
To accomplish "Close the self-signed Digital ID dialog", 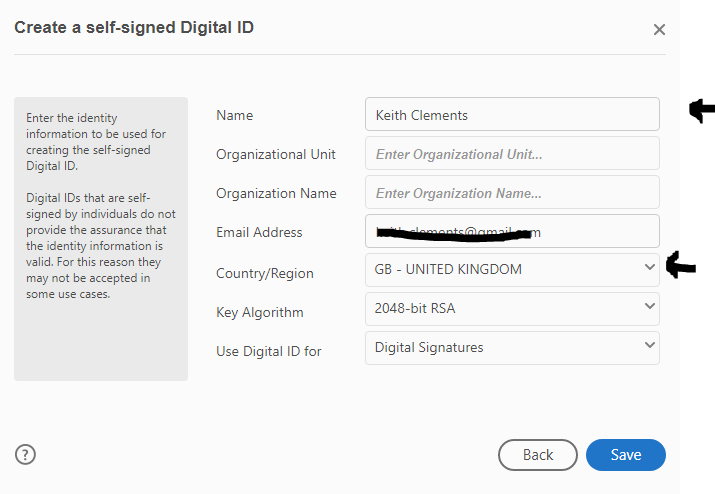I will (659, 30).
